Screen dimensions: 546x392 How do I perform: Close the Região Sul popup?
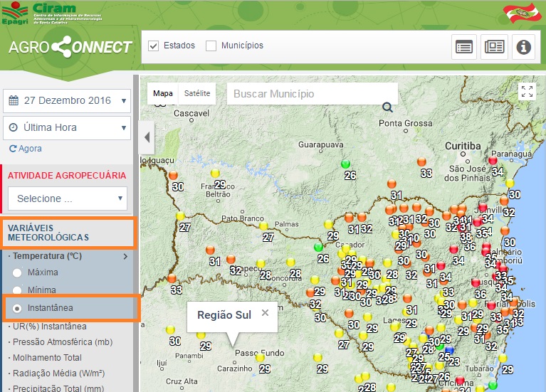(x=265, y=312)
